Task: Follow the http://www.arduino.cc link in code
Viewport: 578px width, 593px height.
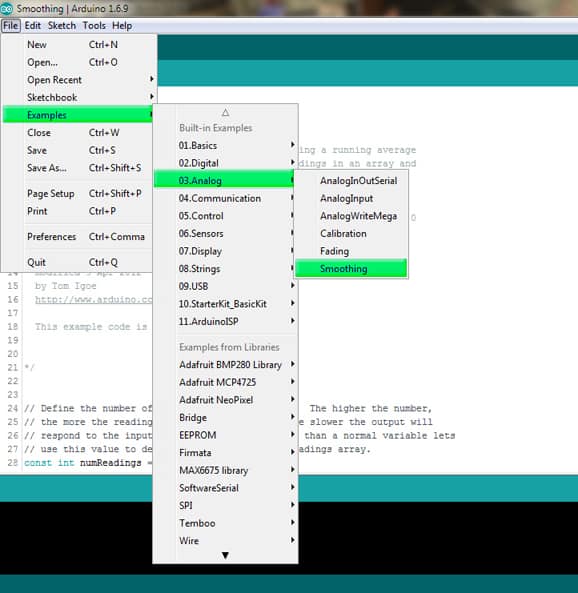Action: pyautogui.click(x=93, y=300)
